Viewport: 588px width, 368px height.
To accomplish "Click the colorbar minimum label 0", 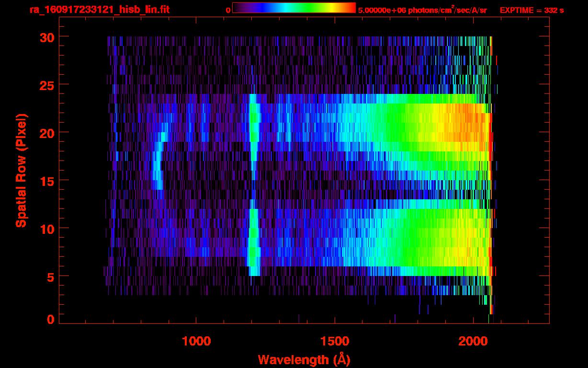I will pos(228,10).
